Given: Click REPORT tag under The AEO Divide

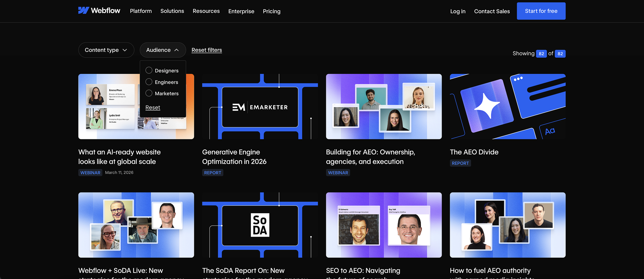Looking at the screenshot, I should click(x=460, y=163).
